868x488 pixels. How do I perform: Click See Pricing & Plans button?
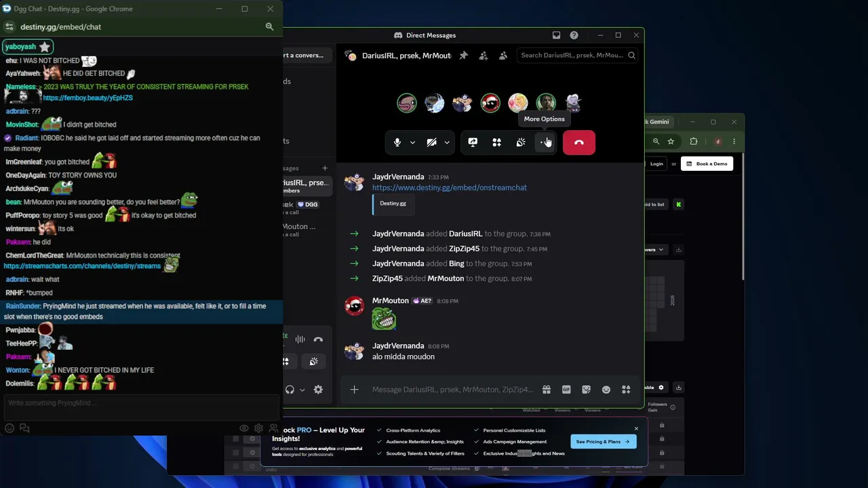[603, 442]
